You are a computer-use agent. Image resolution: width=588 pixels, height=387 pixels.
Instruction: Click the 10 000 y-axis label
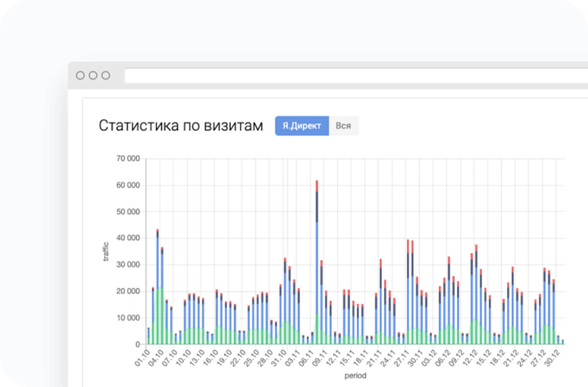pyautogui.click(x=127, y=318)
